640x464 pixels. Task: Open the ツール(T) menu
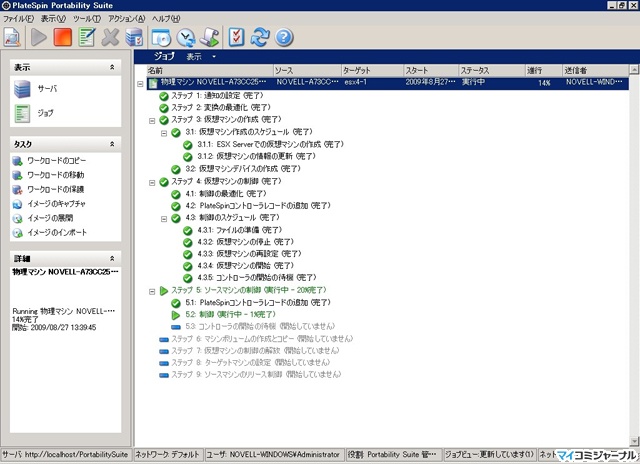coord(87,18)
